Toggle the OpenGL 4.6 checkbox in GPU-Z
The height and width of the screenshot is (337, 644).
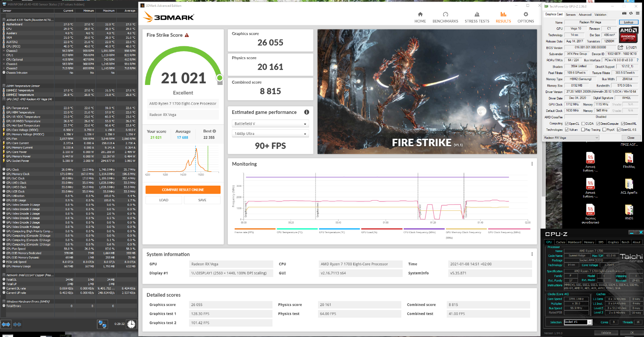(x=619, y=130)
